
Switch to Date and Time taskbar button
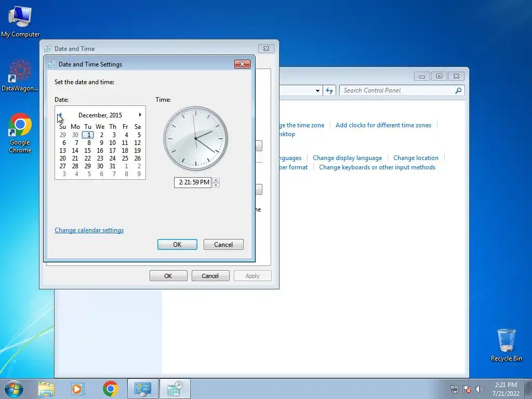tap(175, 389)
